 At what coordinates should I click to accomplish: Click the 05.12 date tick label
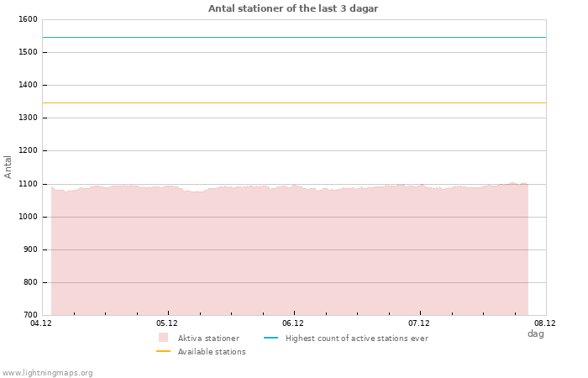(x=167, y=323)
